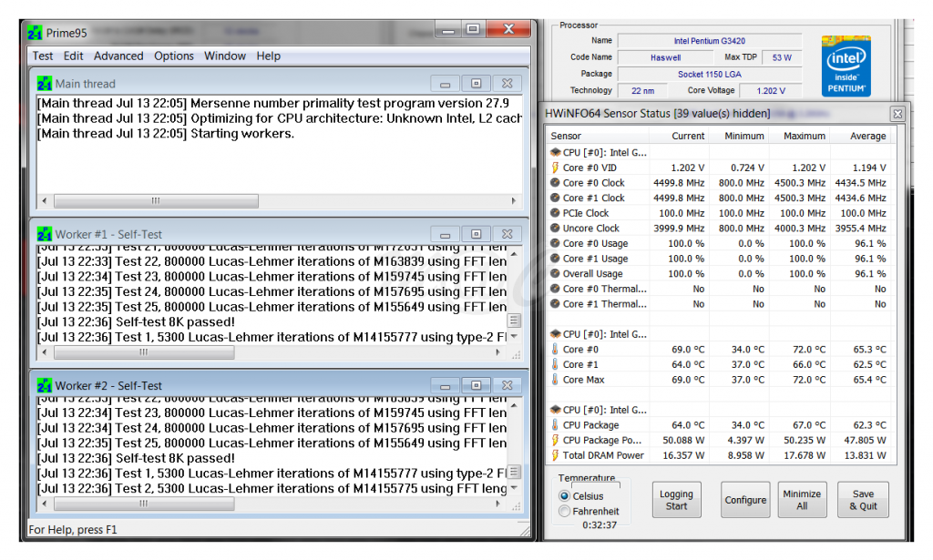Select the Fahrenheit temperature unit
Screen dimensions: 933x560
565,512
